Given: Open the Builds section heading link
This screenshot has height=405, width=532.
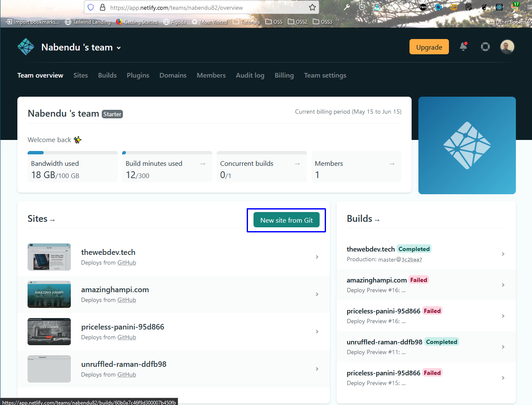Looking at the screenshot, I should click(363, 219).
